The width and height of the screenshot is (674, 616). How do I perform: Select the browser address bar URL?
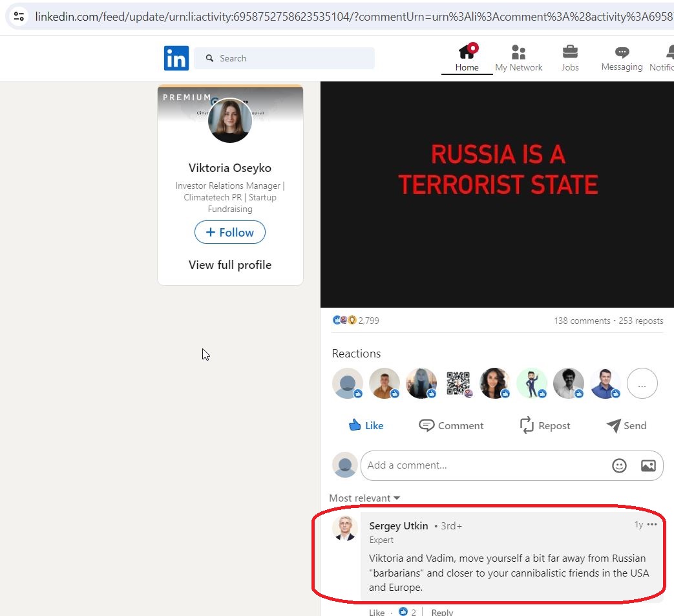tap(353, 16)
